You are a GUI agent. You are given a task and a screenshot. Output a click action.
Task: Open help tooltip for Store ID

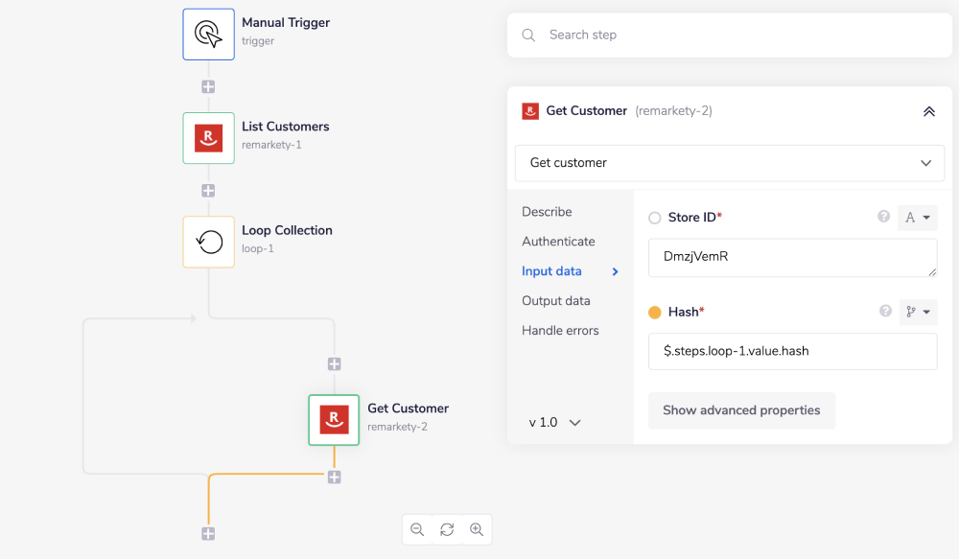884,217
